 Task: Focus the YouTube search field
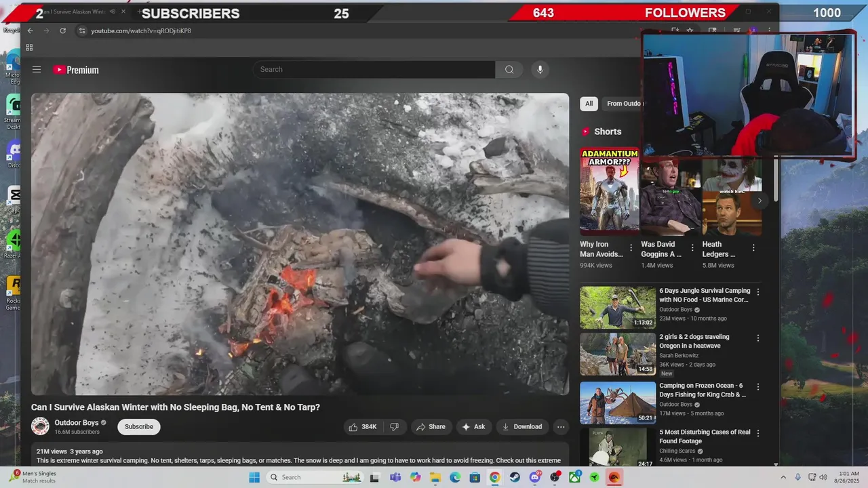click(374, 69)
